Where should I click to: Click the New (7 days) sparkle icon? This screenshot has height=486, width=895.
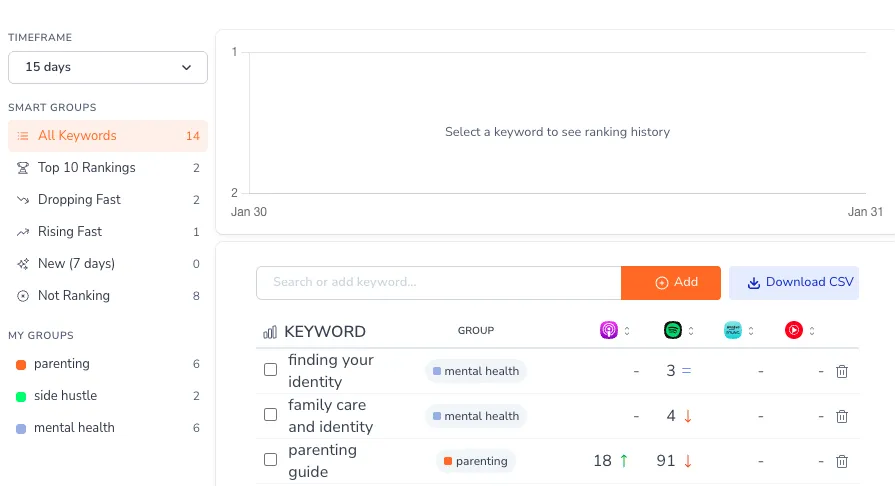point(23,264)
